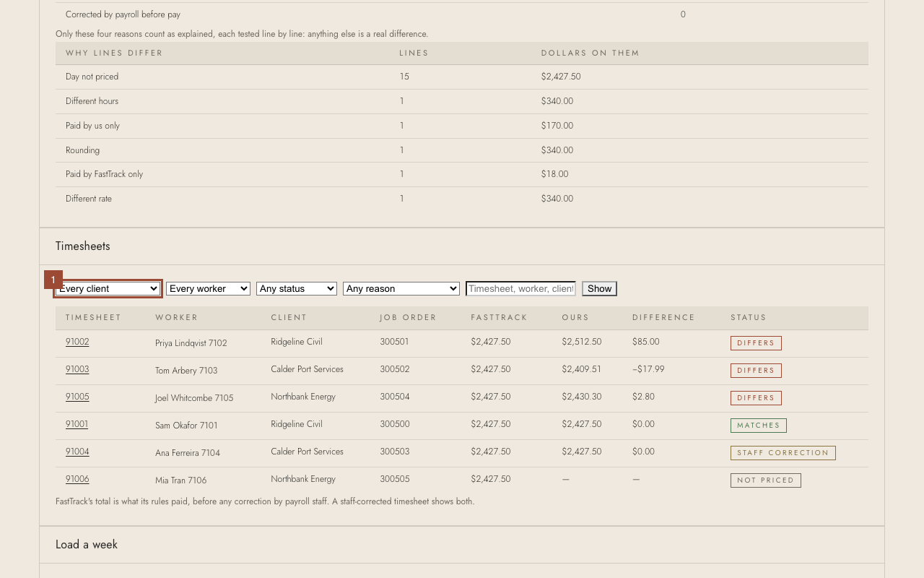Open timesheet 91002 link
Screen dimensions: 924x578
(x=77, y=342)
